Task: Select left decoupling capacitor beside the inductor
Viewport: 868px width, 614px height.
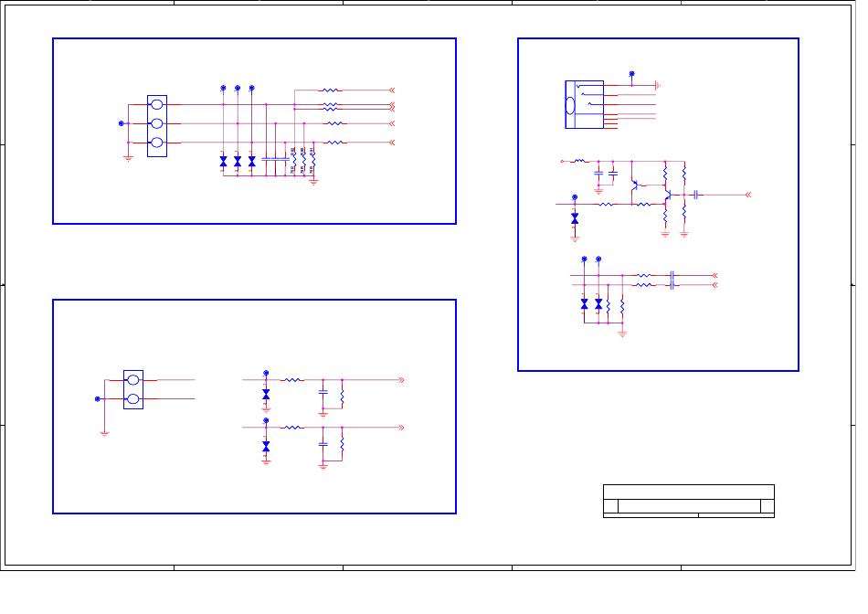Action: click(598, 174)
